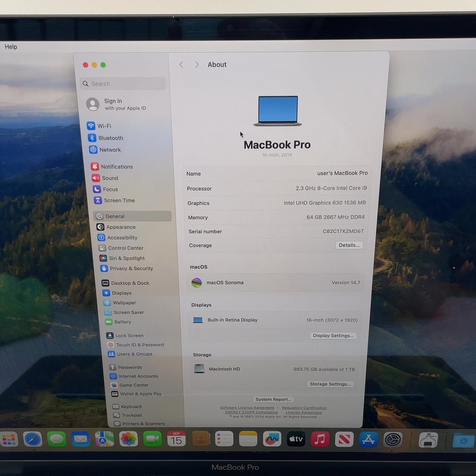Open the App Store from the Dock
The width and height of the screenshot is (476, 476).
(369, 439)
